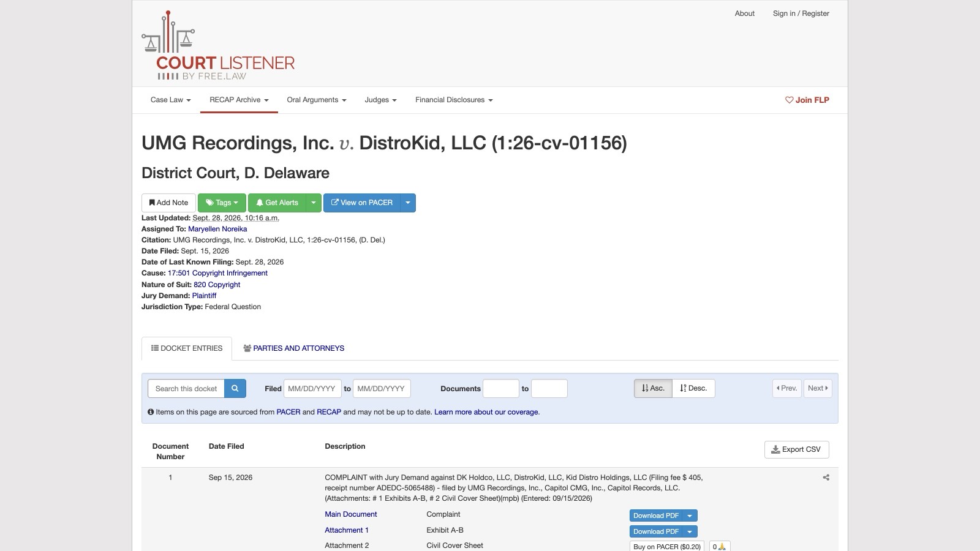Viewport: 980px width, 551px height.
Task: Click the share icon for document 1
Action: (826, 478)
